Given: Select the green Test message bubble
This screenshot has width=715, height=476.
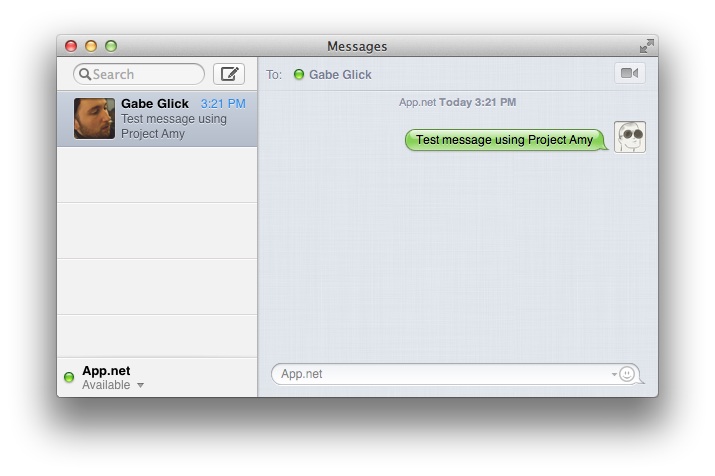Looking at the screenshot, I should (x=504, y=140).
